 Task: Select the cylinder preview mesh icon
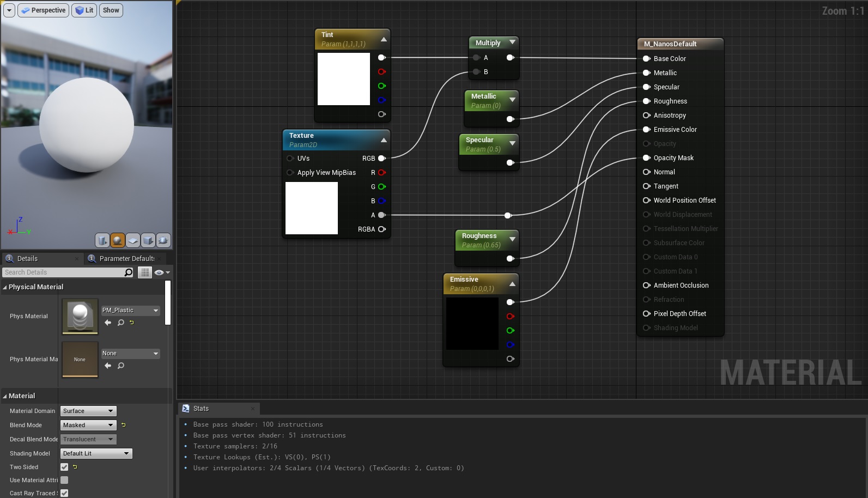coord(102,240)
